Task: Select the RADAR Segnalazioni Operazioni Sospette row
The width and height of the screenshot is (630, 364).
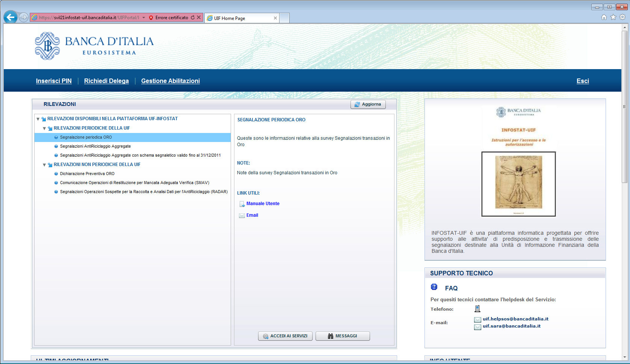Action: (x=133, y=192)
